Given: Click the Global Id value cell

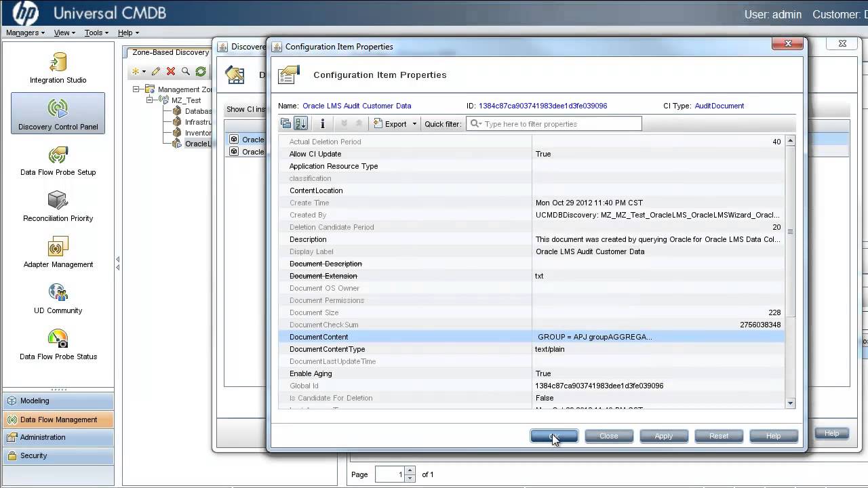Looking at the screenshot, I should point(658,386).
